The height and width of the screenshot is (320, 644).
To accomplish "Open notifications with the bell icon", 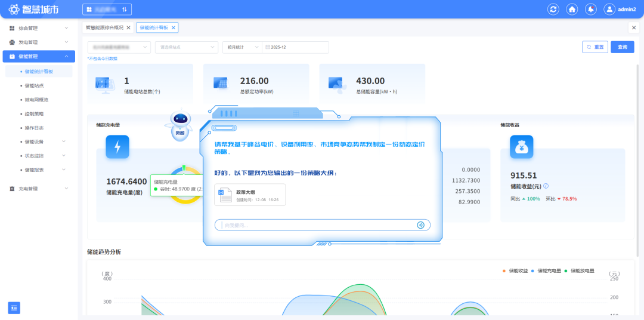I will coord(590,10).
